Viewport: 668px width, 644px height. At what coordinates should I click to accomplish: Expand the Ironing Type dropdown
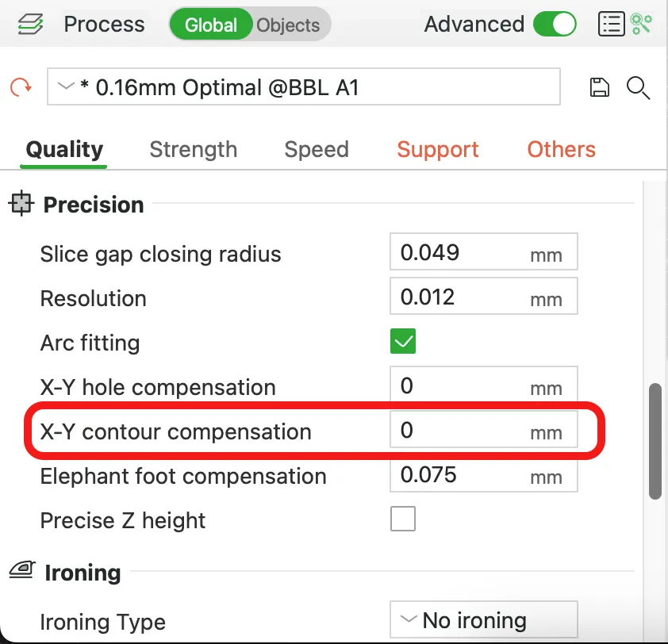pyautogui.click(x=483, y=619)
